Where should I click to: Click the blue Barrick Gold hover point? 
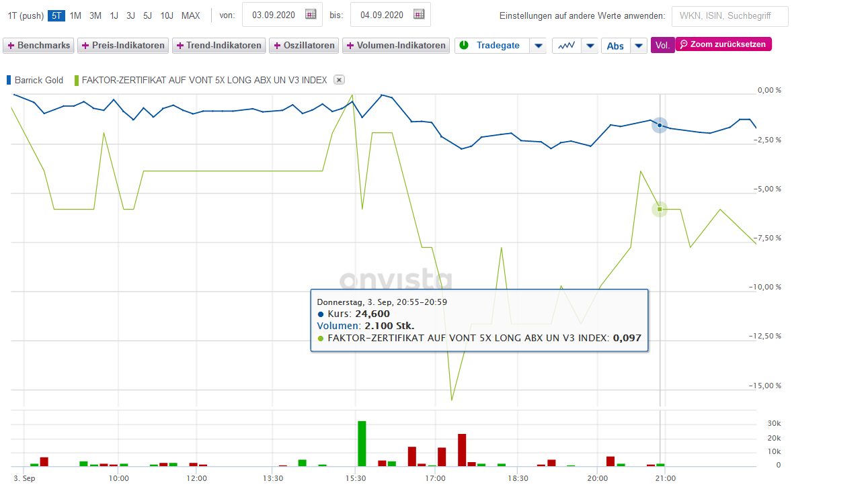click(660, 125)
